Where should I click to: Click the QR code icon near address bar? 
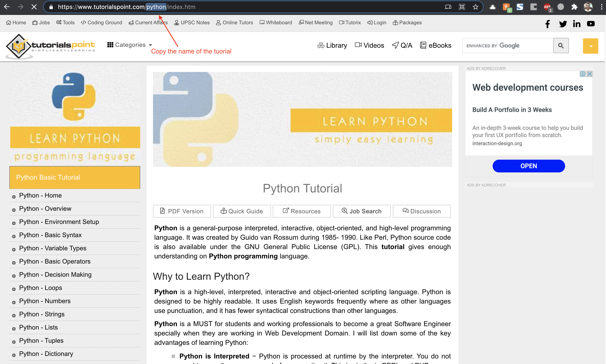[x=462, y=7]
